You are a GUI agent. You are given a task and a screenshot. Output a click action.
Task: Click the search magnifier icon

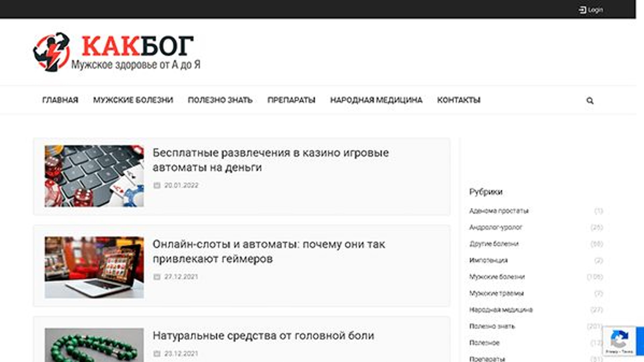(x=590, y=101)
